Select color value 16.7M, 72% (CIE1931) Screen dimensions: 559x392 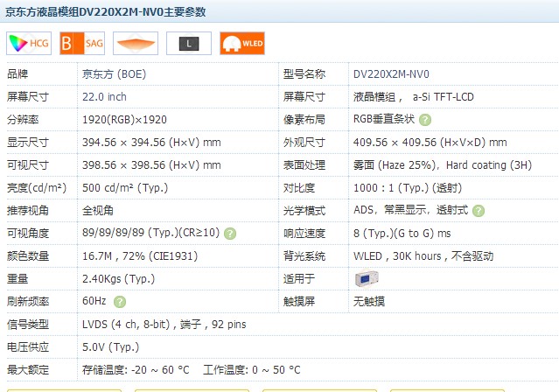coord(140,256)
